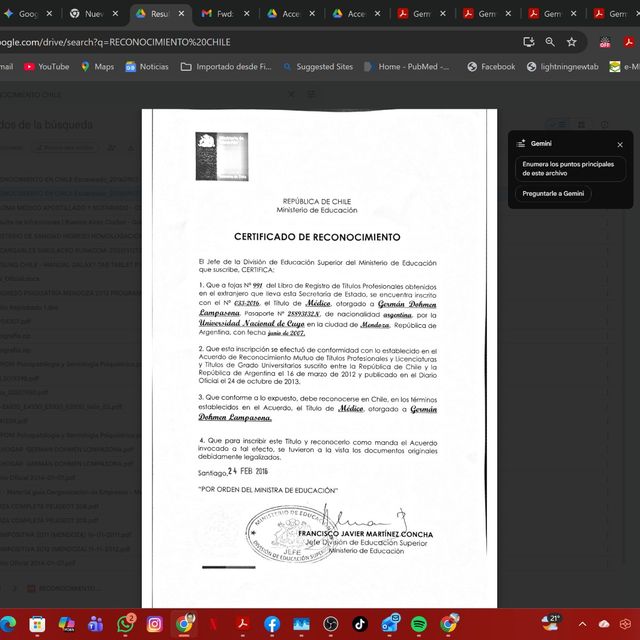
Task: Open the YouTube bookmark
Action: pyautogui.click(x=47, y=67)
